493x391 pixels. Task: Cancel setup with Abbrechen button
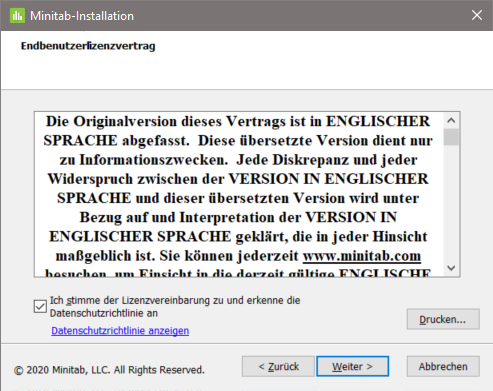pyautogui.click(x=443, y=367)
